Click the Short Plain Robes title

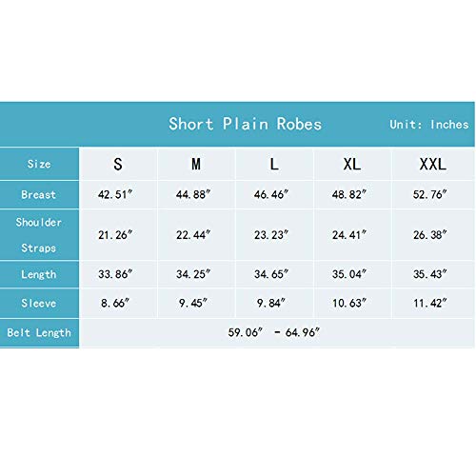pos(245,124)
